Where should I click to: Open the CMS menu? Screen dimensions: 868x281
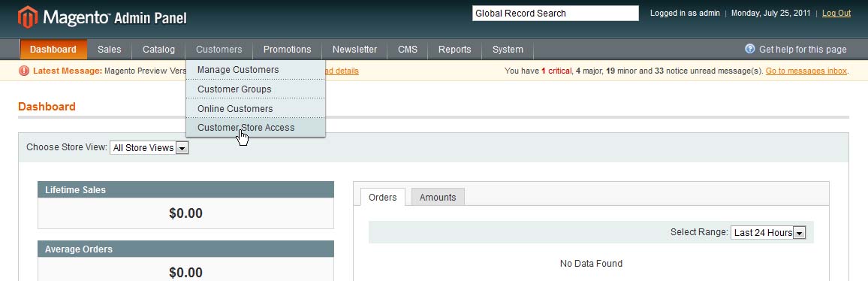(x=408, y=50)
